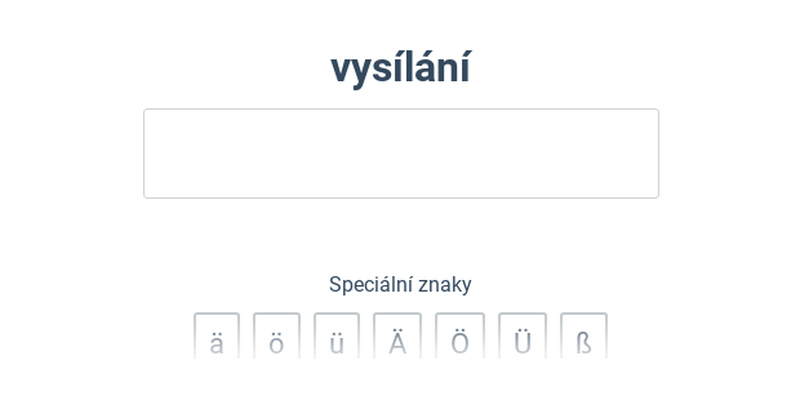Place cursor in the translation input box

click(x=401, y=153)
